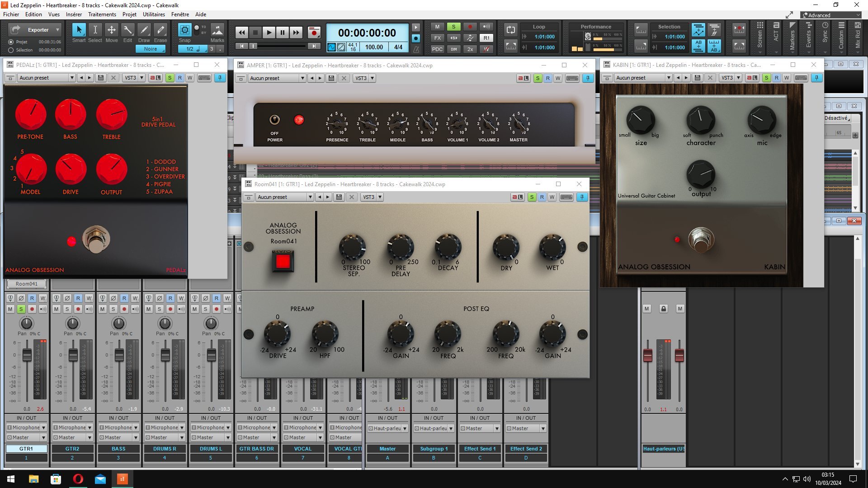Toggle Loop on/off icon
868x488 pixels.
point(511,30)
